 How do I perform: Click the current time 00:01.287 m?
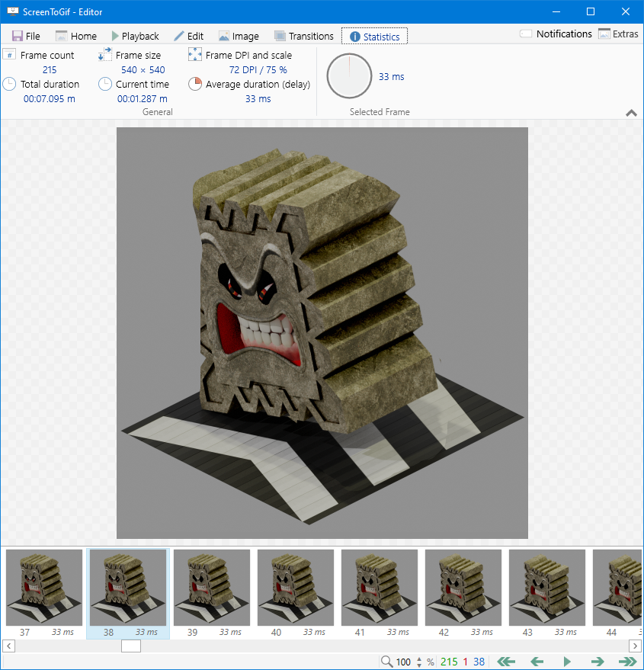click(143, 98)
